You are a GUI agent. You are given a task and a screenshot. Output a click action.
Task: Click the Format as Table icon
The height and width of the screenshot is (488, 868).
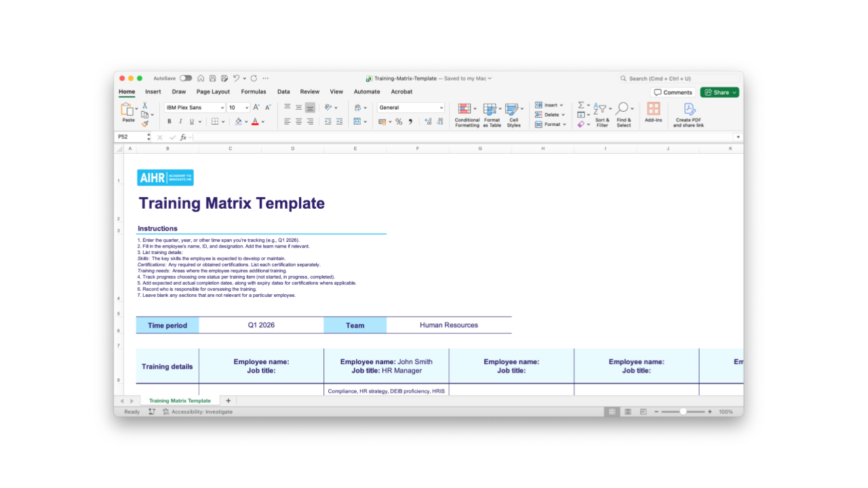492,115
